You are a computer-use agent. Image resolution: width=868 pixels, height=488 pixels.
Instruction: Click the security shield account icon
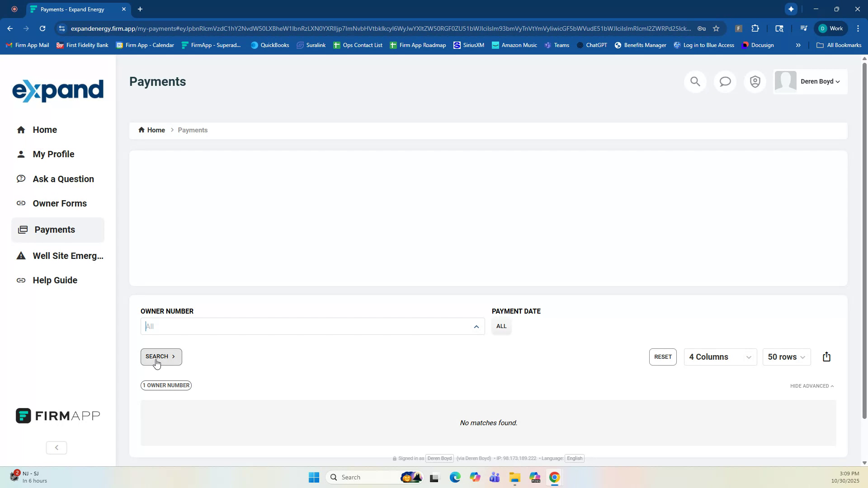pyautogui.click(x=755, y=81)
